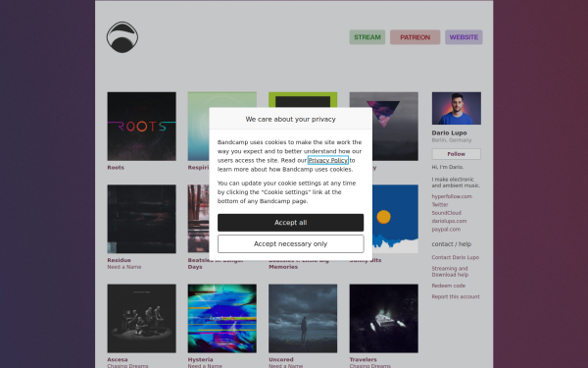Open the purple WEBSITE button
This screenshot has height=368, width=588.
(x=464, y=37)
